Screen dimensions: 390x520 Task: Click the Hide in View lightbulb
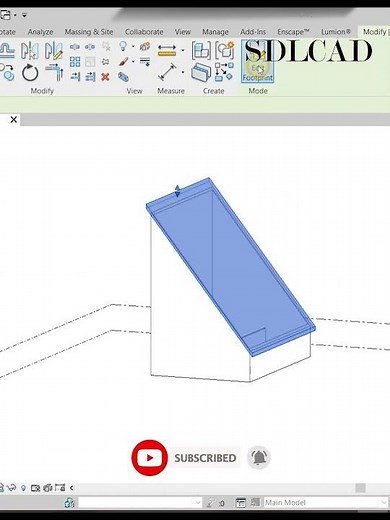(123, 46)
